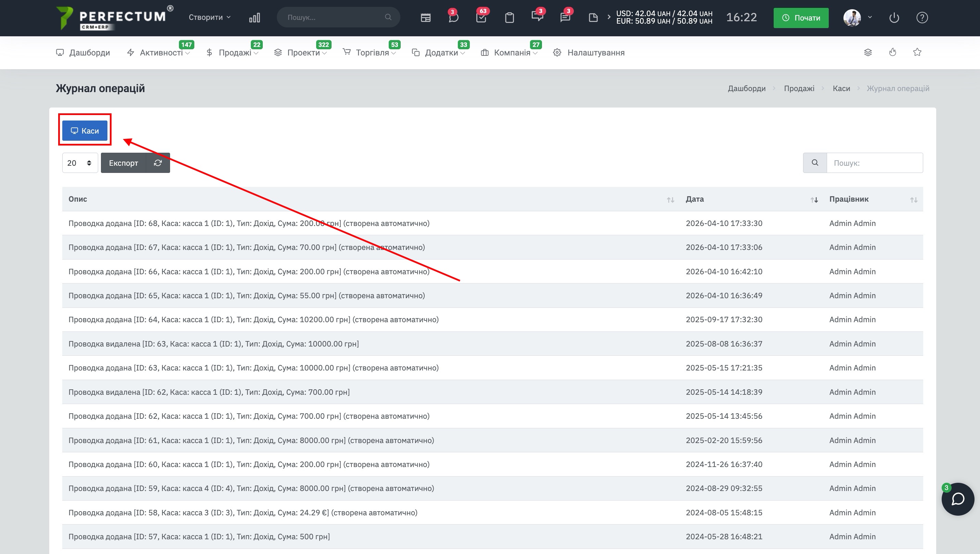
Task: Open the calendar icon in top bar
Action: point(425,17)
